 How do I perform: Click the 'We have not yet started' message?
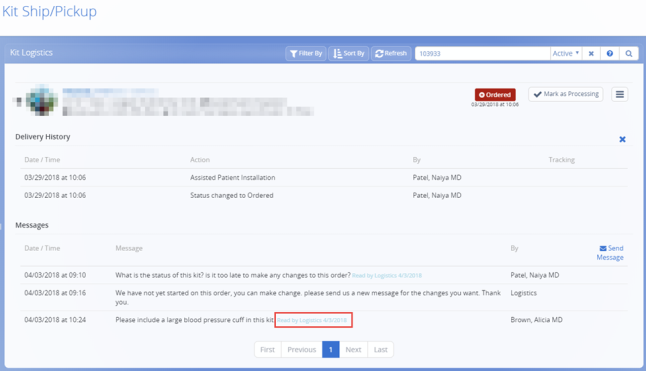[x=308, y=297]
